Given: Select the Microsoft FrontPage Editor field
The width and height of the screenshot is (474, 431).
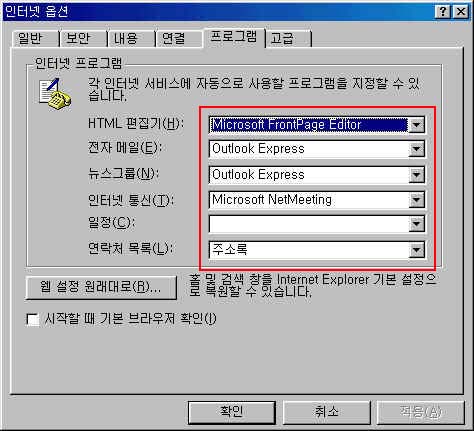Looking at the screenshot, I should pyautogui.click(x=309, y=125).
